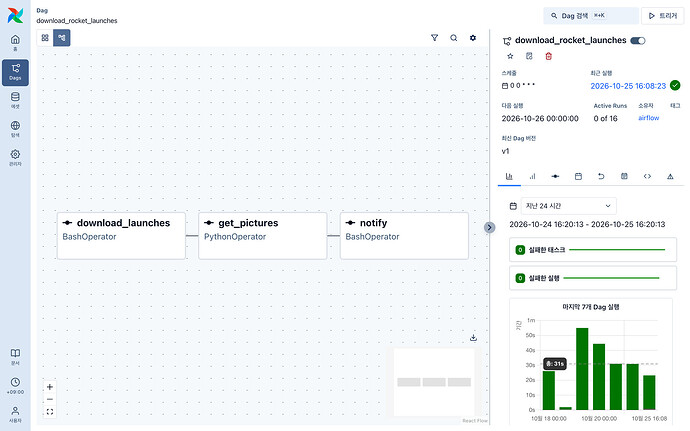Select the Details warning-triangle tab
This screenshot has width=690, height=431.
[x=670, y=177]
